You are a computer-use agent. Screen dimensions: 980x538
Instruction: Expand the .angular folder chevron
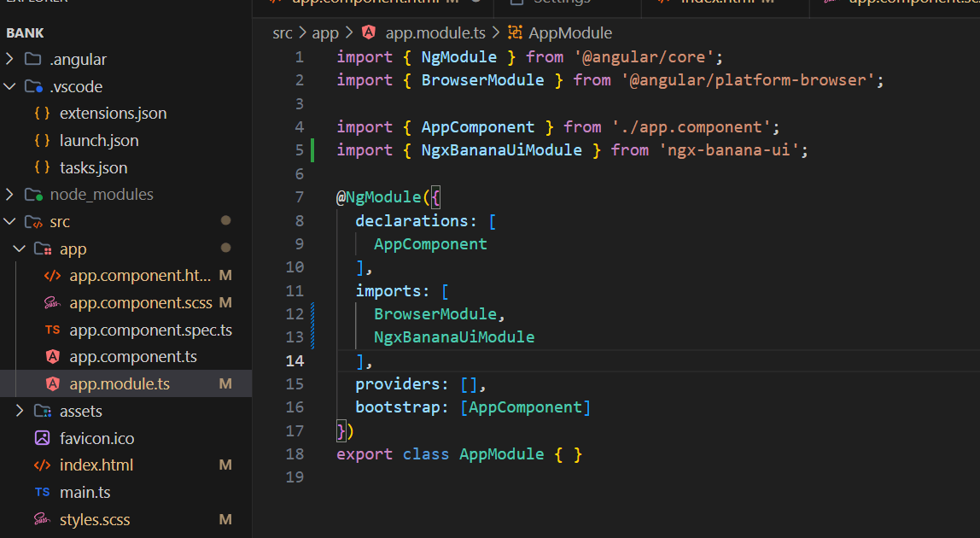coord(9,59)
